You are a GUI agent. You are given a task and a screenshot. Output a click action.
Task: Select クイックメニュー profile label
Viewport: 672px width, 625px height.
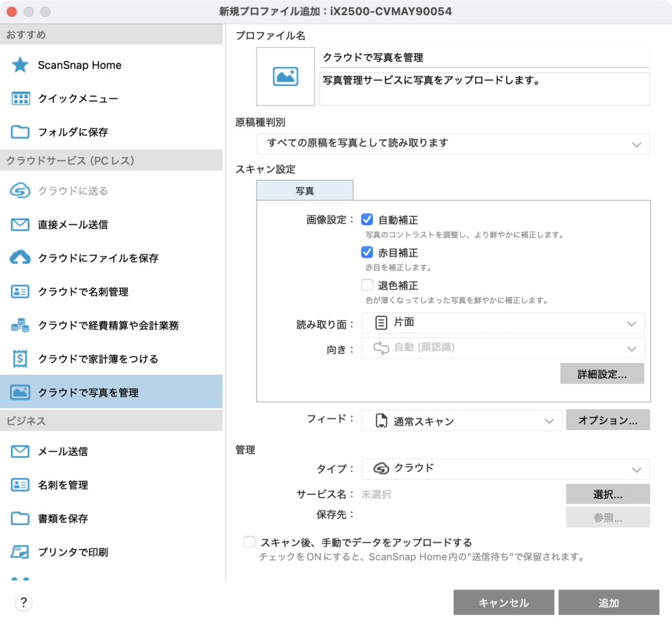pyautogui.click(x=78, y=98)
